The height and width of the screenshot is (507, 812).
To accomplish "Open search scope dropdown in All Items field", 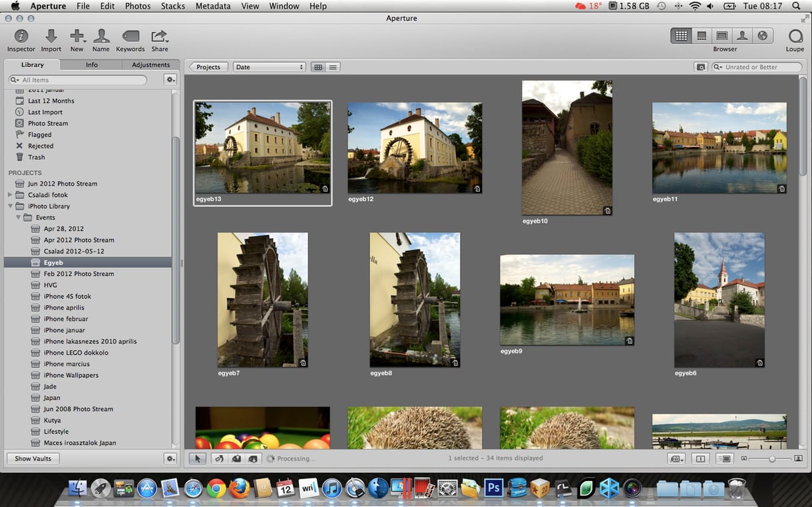I will tap(15, 80).
